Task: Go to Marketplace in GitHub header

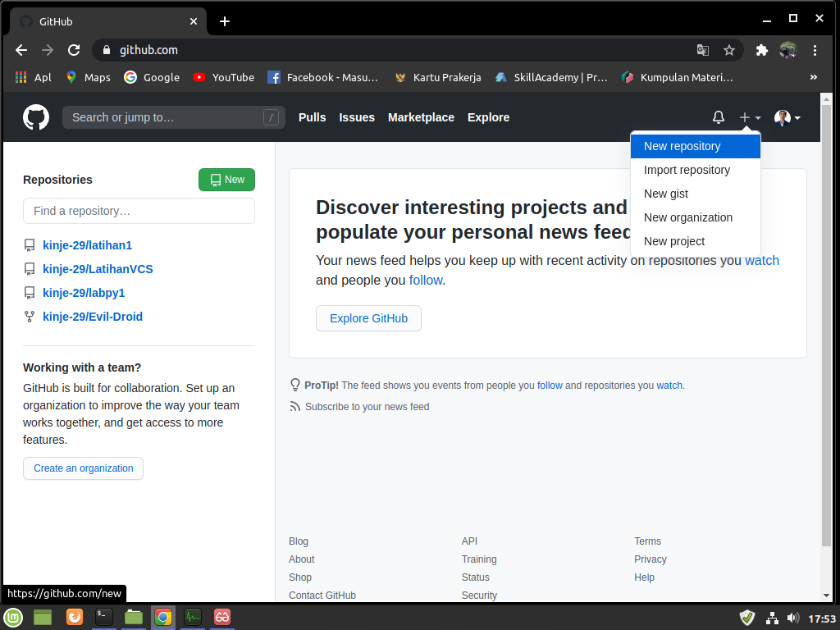Action: click(421, 117)
